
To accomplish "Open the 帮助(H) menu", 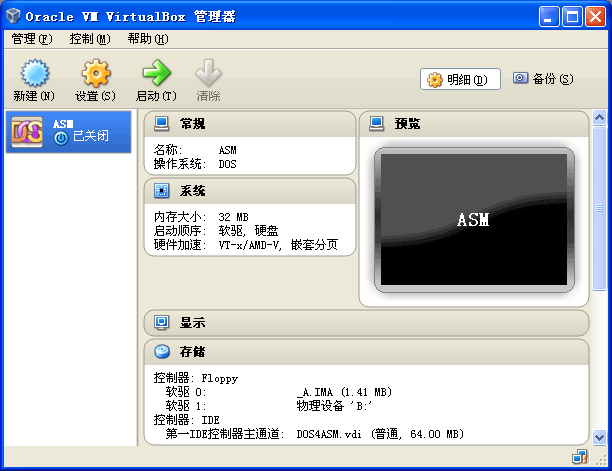I will click(x=148, y=39).
